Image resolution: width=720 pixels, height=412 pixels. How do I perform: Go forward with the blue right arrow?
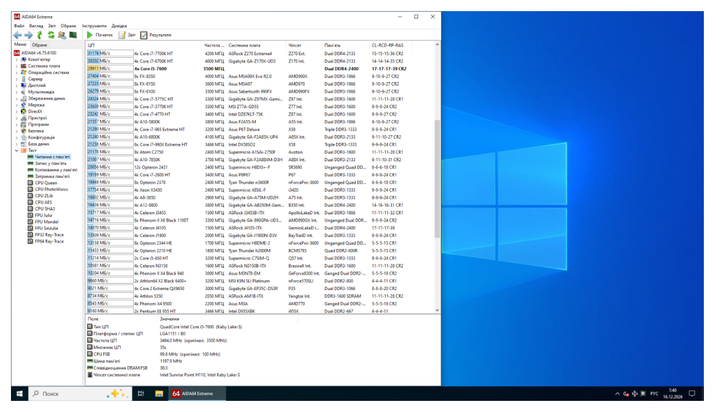click(x=28, y=35)
